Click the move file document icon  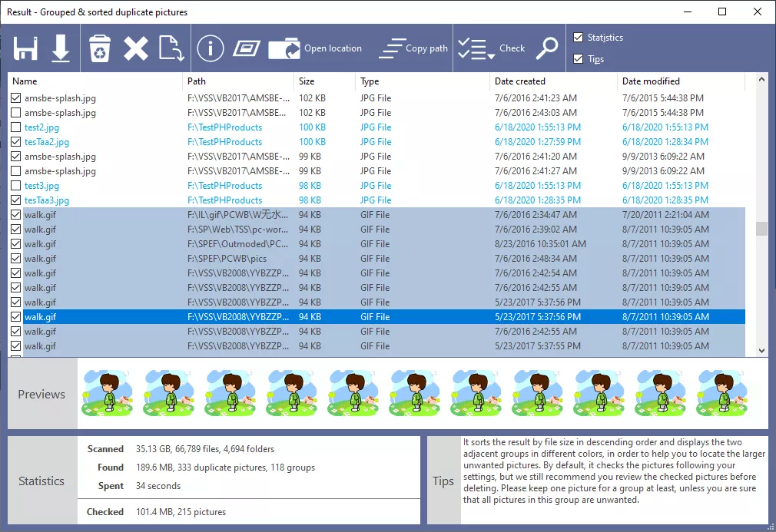click(x=171, y=48)
